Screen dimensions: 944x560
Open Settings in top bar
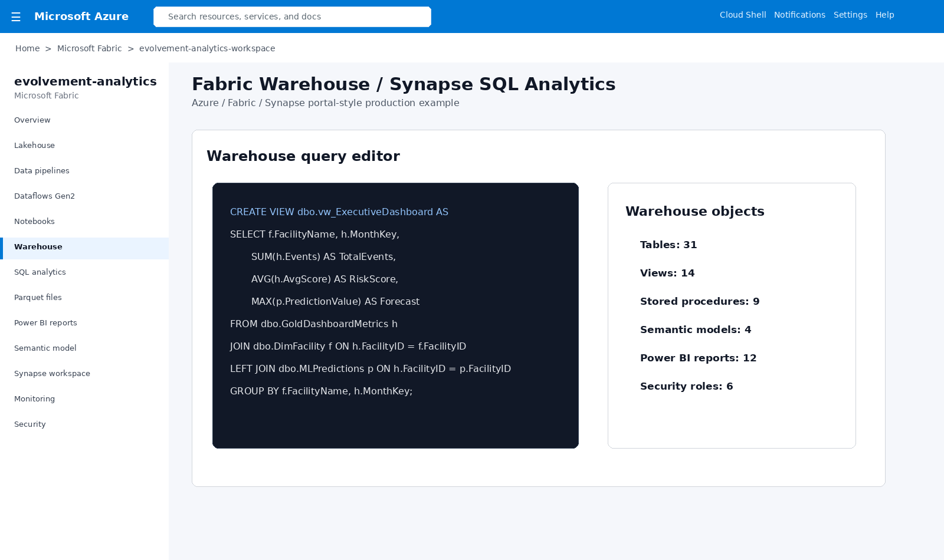pyautogui.click(x=850, y=15)
